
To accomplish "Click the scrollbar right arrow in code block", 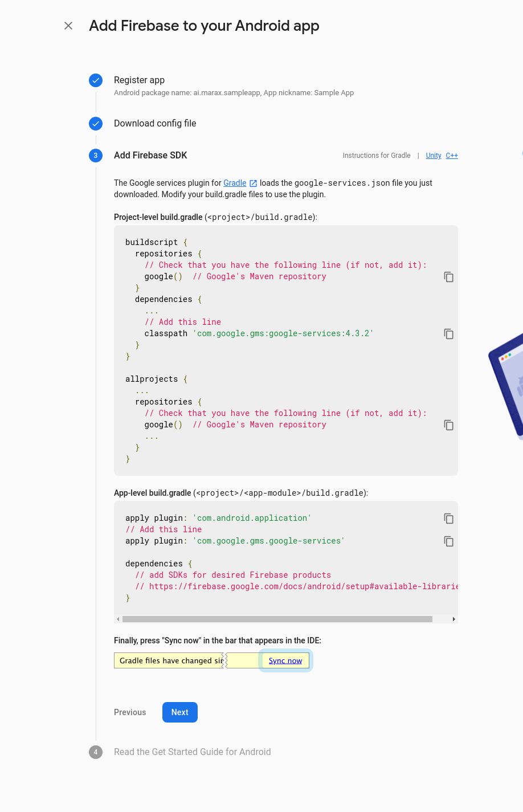I will 454,619.
